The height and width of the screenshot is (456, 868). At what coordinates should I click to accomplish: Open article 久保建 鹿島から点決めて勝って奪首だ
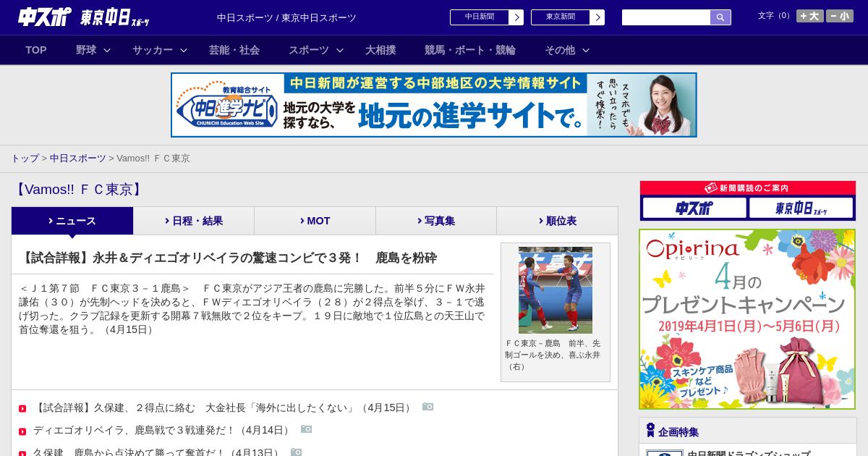click(x=158, y=452)
